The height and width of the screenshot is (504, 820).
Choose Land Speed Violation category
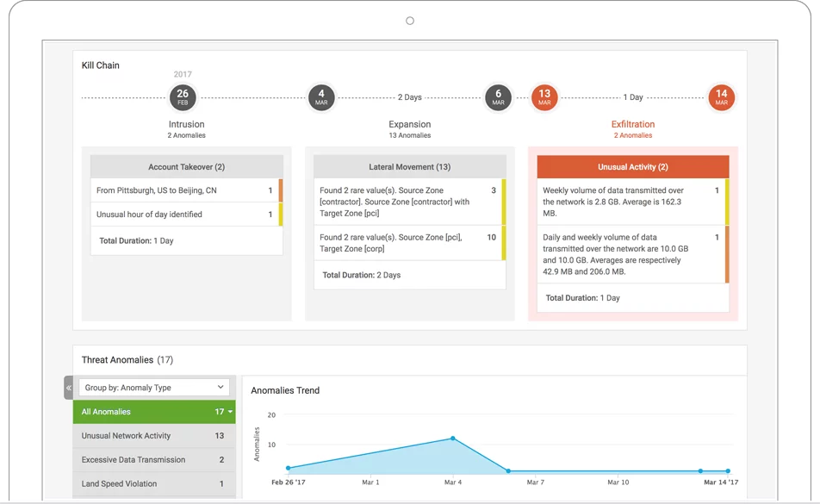153,484
